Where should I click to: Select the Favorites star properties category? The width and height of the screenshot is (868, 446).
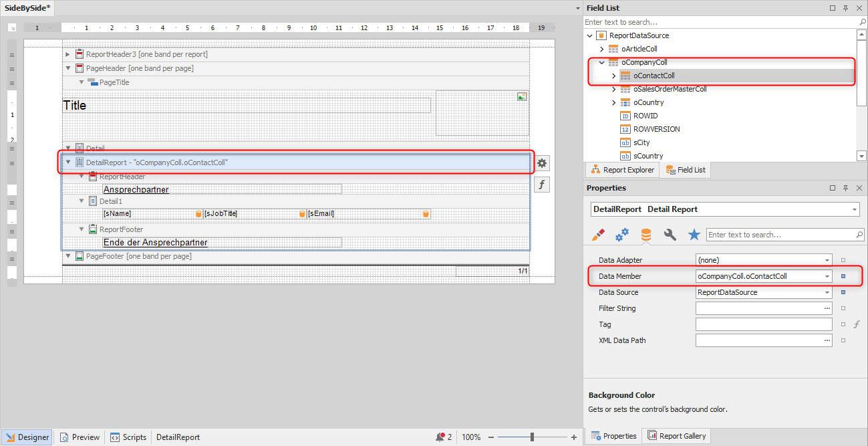(x=694, y=235)
